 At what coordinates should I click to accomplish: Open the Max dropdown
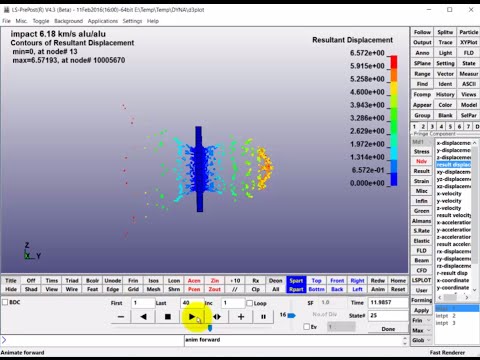tap(421, 330)
